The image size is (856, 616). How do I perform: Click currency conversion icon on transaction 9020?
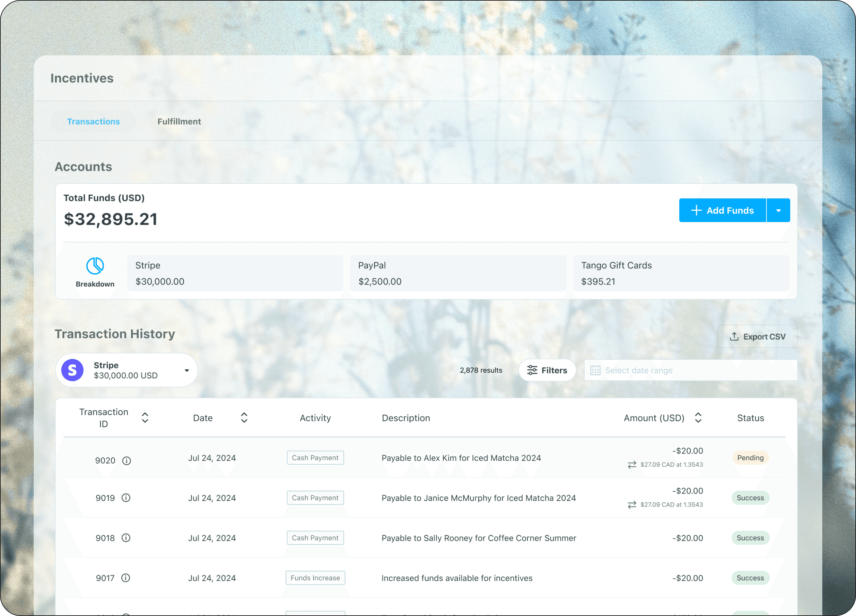632,465
